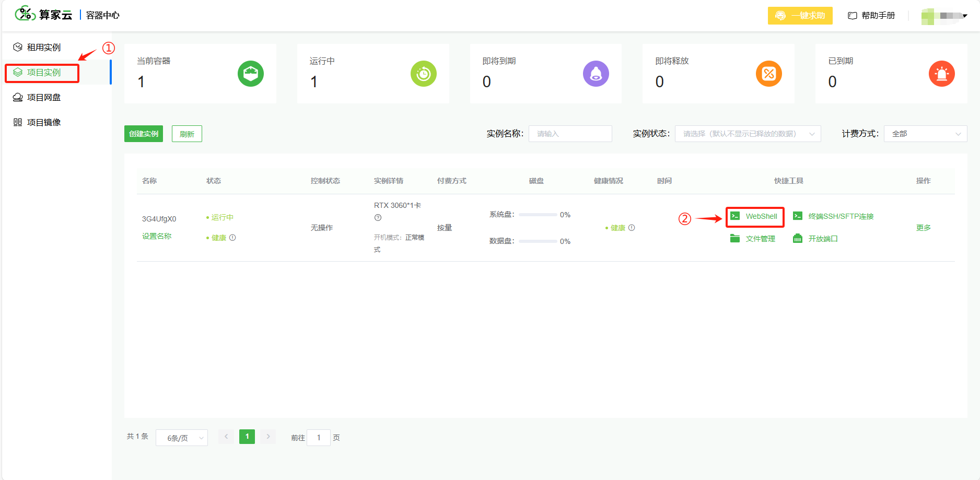Click the 一键求助 help button

click(800, 16)
